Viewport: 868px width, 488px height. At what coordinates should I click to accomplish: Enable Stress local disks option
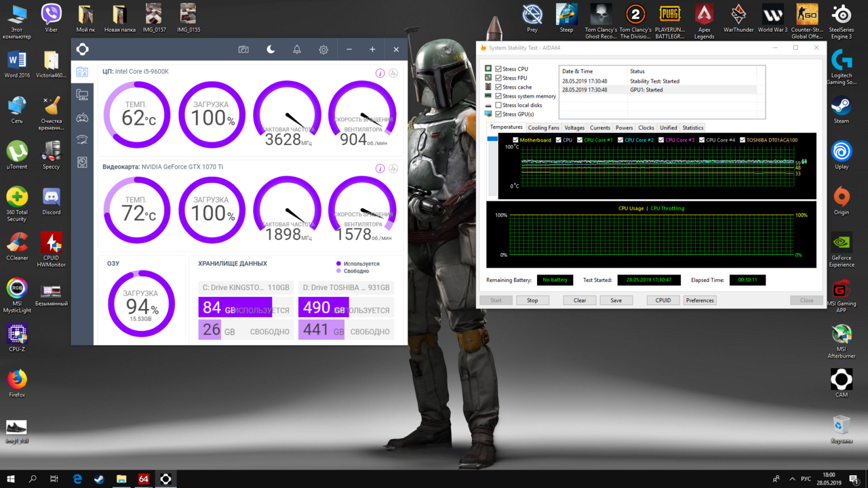point(498,105)
